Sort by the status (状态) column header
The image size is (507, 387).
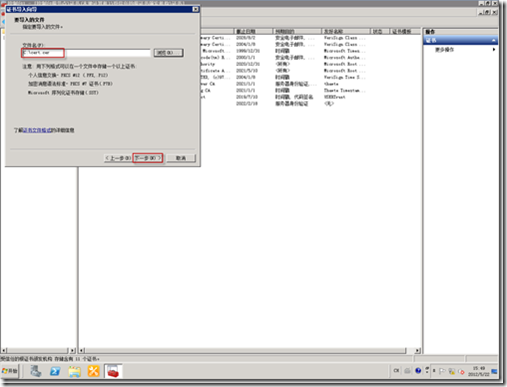[x=380, y=31]
